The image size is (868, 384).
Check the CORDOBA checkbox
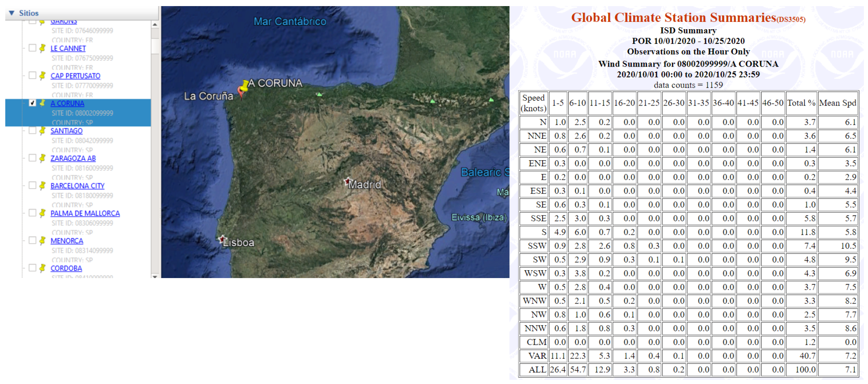(x=32, y=268)
